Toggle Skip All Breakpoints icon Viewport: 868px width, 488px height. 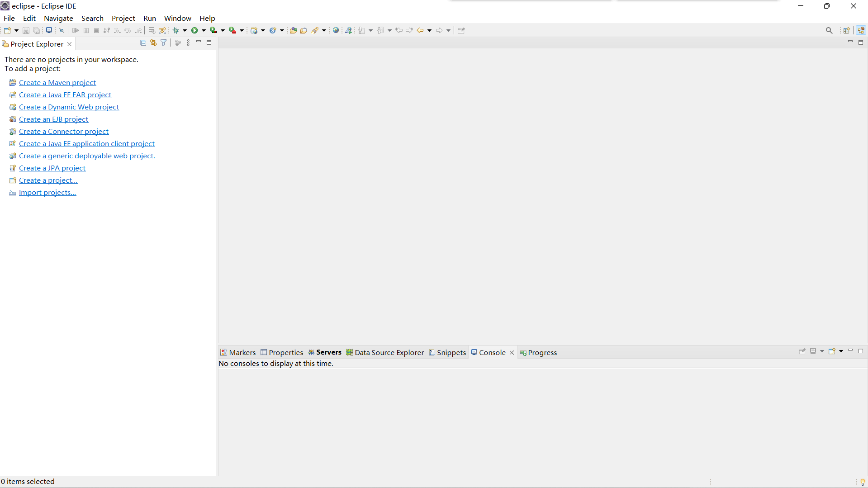(x=62, y=30)
